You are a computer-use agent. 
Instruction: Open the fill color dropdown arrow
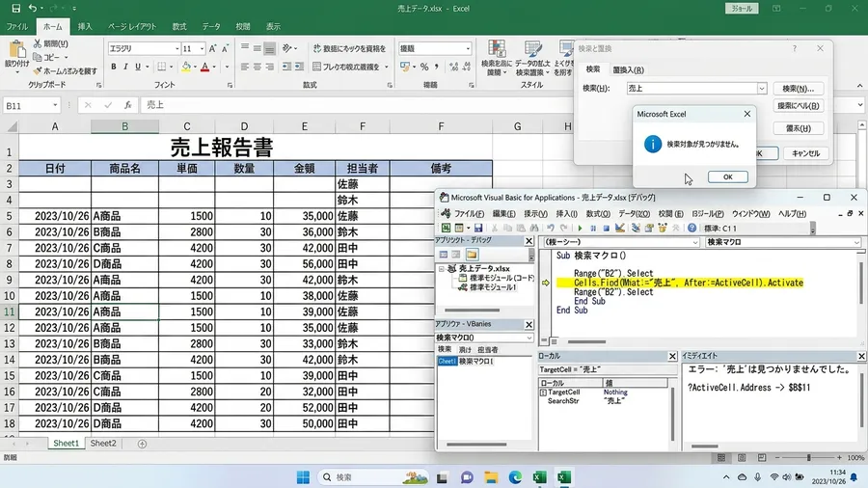(x=195, y=67)
